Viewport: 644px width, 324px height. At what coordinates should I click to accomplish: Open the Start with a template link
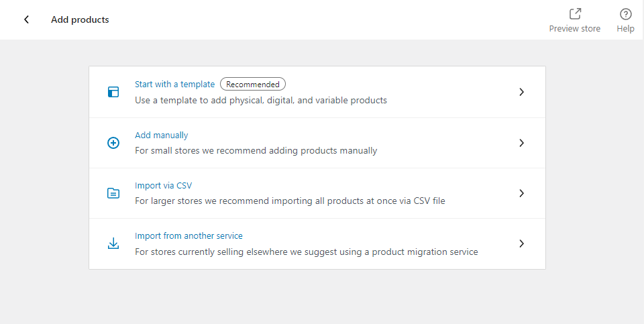[x=174, y=84]
